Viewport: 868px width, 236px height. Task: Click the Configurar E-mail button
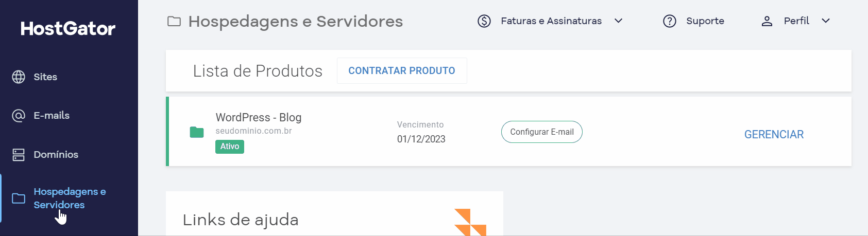542,132
